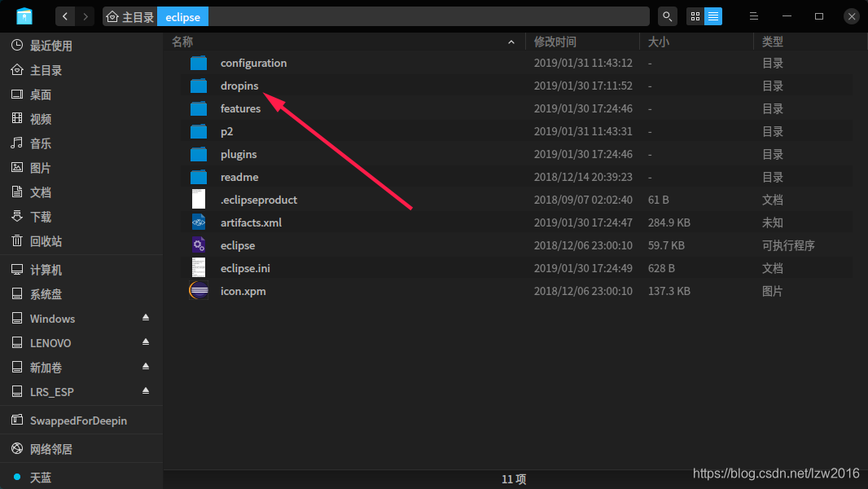Go to 主目录 breadcrumb in address bar
Image resolution: width=868 pixels, height=489 pixels.
click(x=130, y=16)
